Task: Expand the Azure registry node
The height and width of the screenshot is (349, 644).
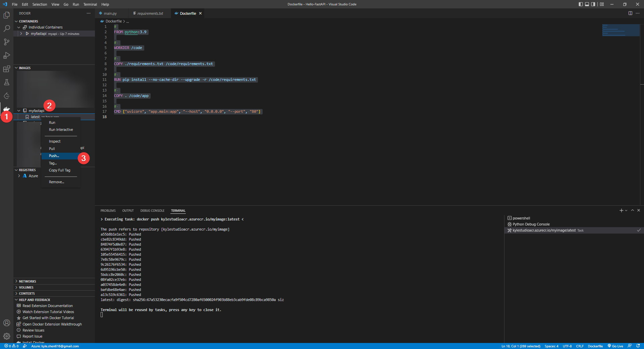Action: pyautogui.click(x=19, y=176)
